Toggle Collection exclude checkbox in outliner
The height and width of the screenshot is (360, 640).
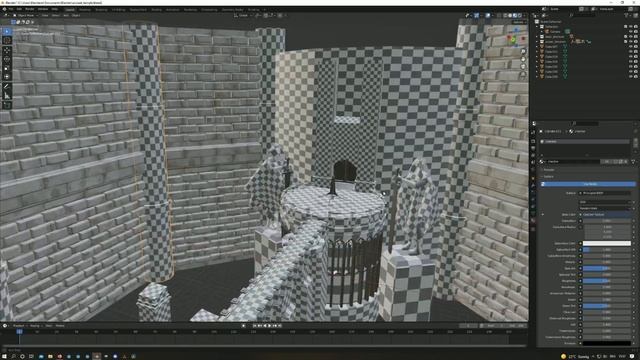(x=625, y=27)
